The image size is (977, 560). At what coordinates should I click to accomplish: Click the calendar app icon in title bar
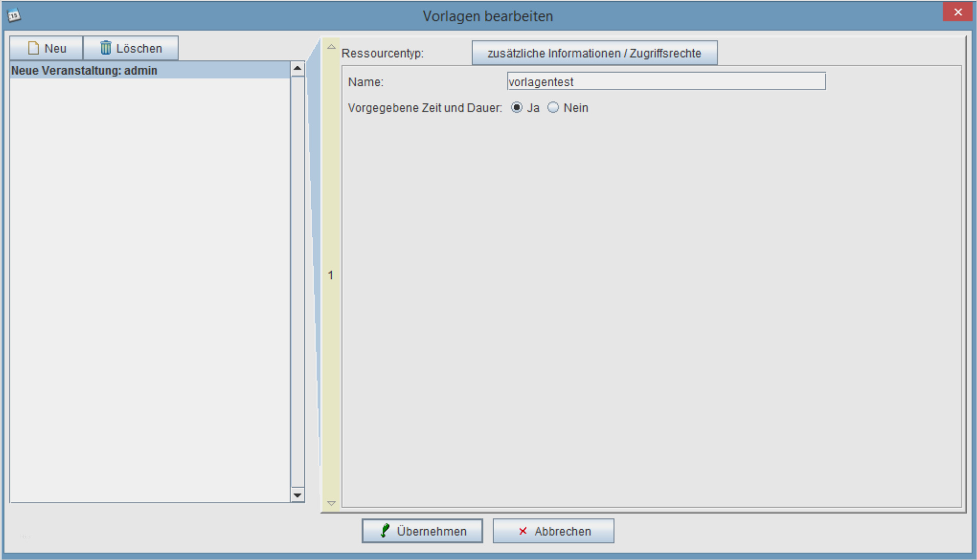[14, 15]
